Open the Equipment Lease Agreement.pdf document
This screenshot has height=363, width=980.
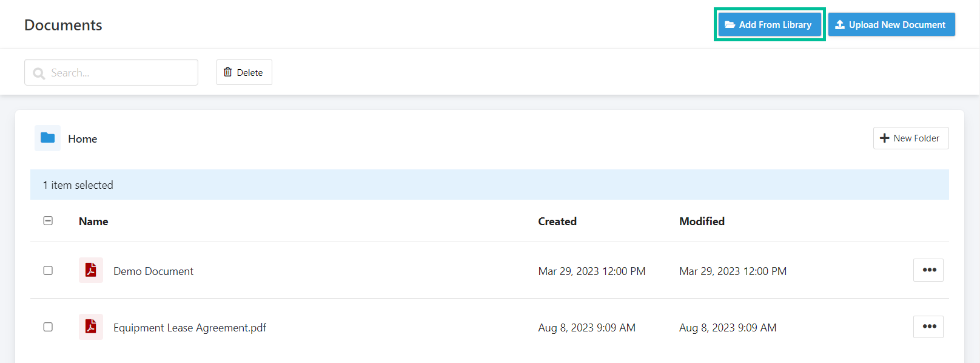click(189, 327)
